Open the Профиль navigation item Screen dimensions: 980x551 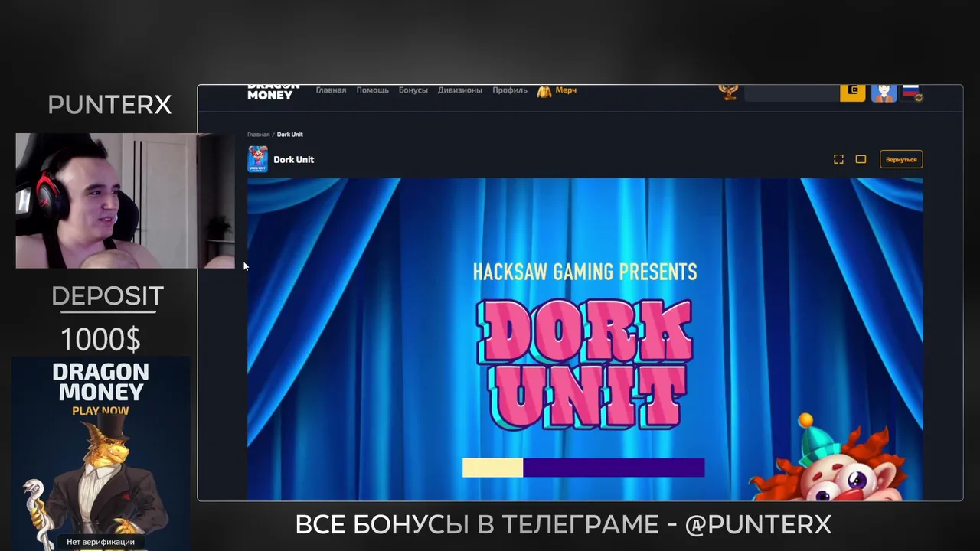(510, 90)
